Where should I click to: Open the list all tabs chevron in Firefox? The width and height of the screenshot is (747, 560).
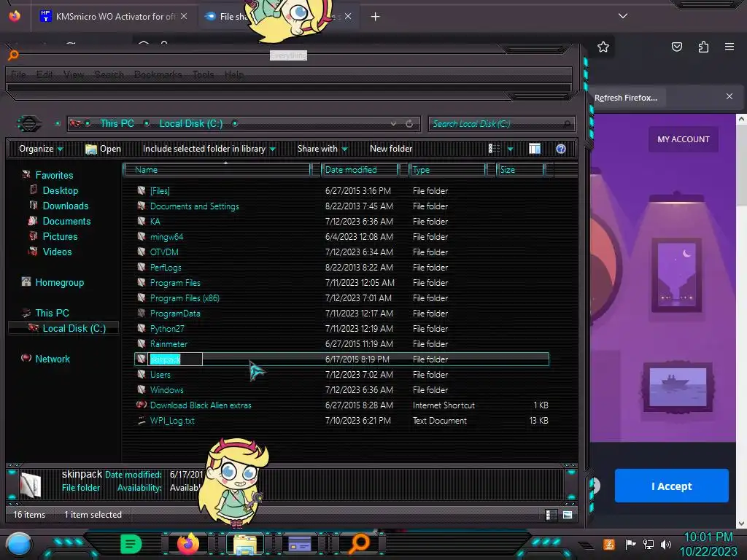(x=623, y=16)
